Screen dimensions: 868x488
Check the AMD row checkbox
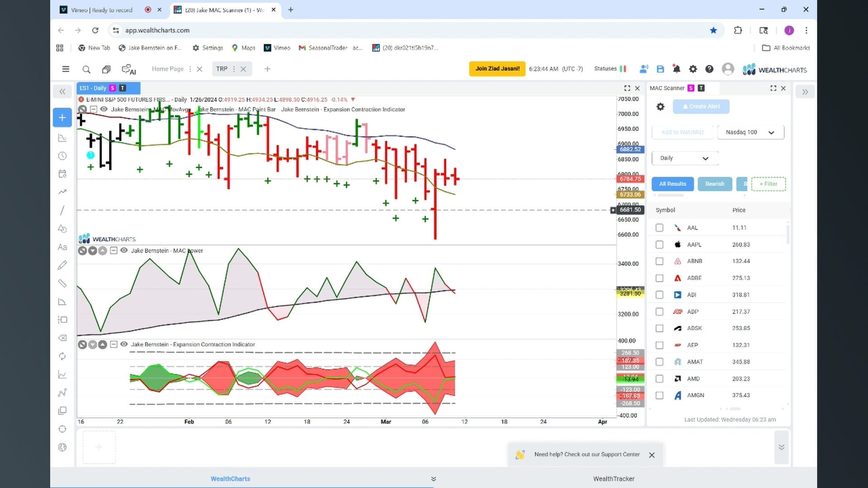pyautogui.click(x=660, y=379)
